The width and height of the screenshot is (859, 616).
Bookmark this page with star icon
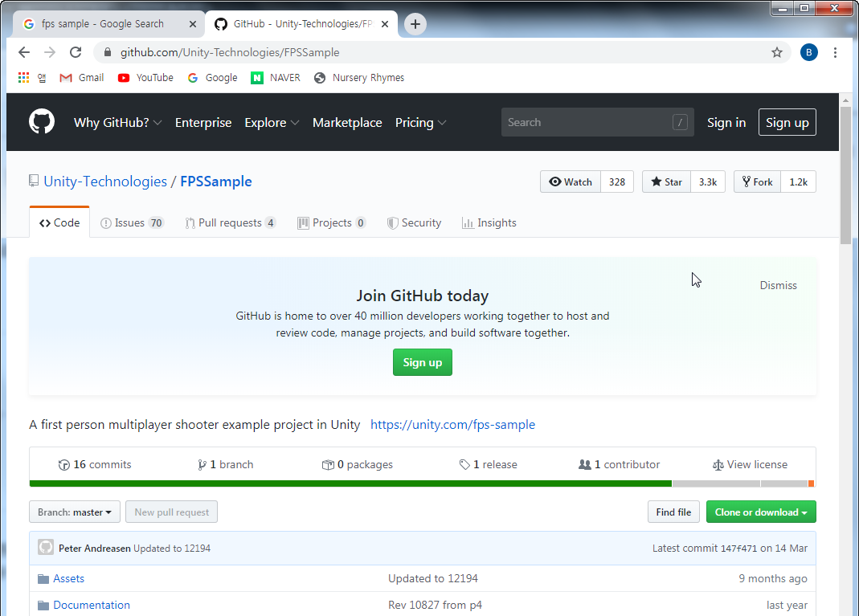pos(777,52)
